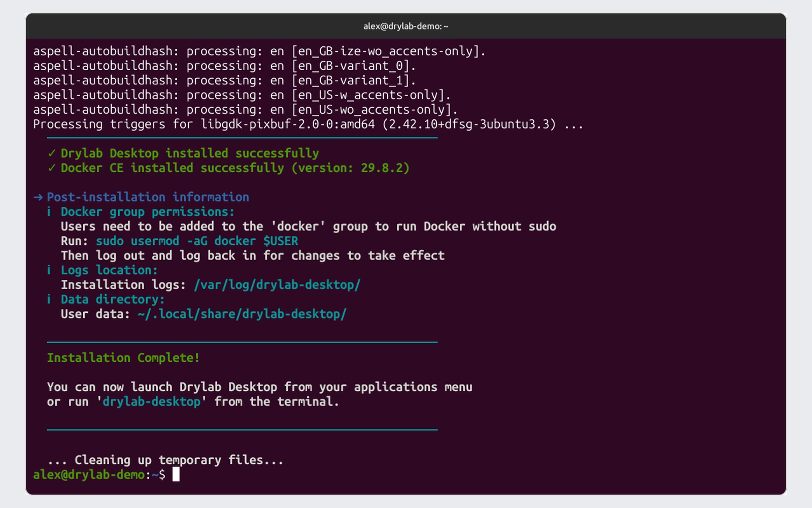
Task: Click the line ending en_GB-ize-wo_accents-only
Action: (259, 51)
